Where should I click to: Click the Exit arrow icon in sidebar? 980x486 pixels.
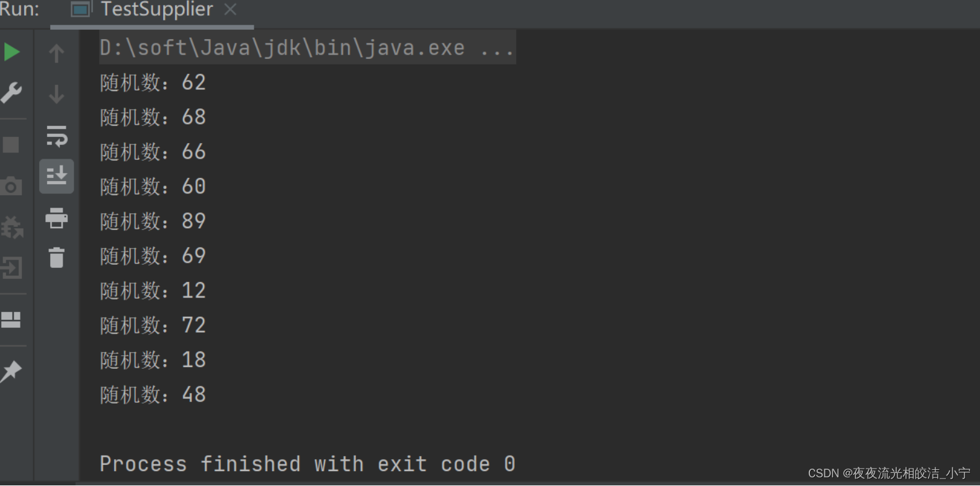(x=12, y=268)
